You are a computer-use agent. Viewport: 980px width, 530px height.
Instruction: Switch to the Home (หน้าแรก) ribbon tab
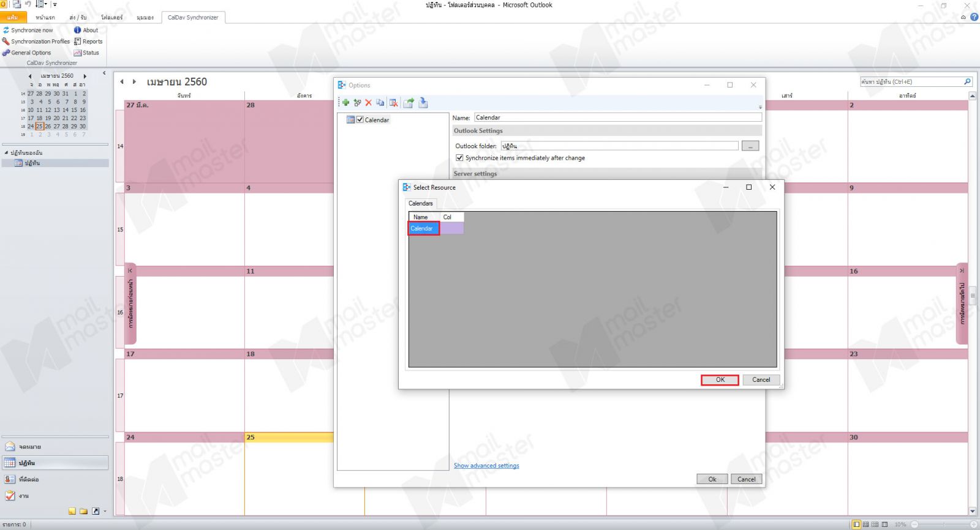pyautogui.click(x=45, y=17)
